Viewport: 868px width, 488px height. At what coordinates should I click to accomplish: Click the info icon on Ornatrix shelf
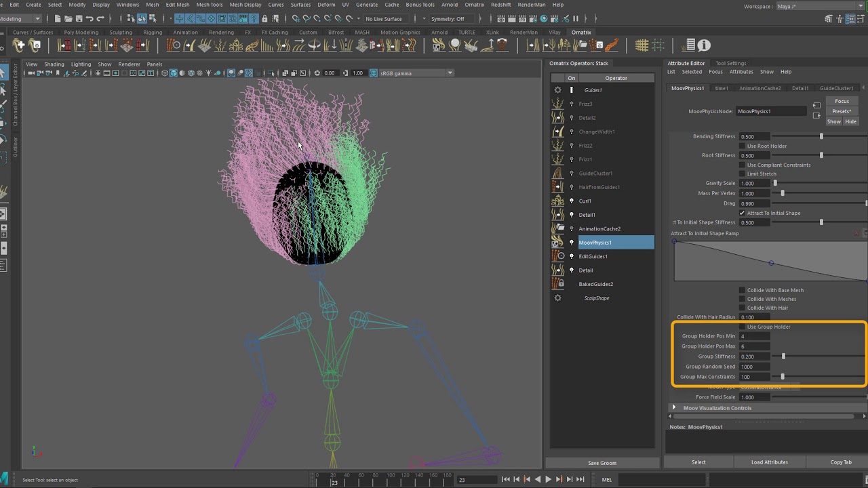click(x=704, y=45)
